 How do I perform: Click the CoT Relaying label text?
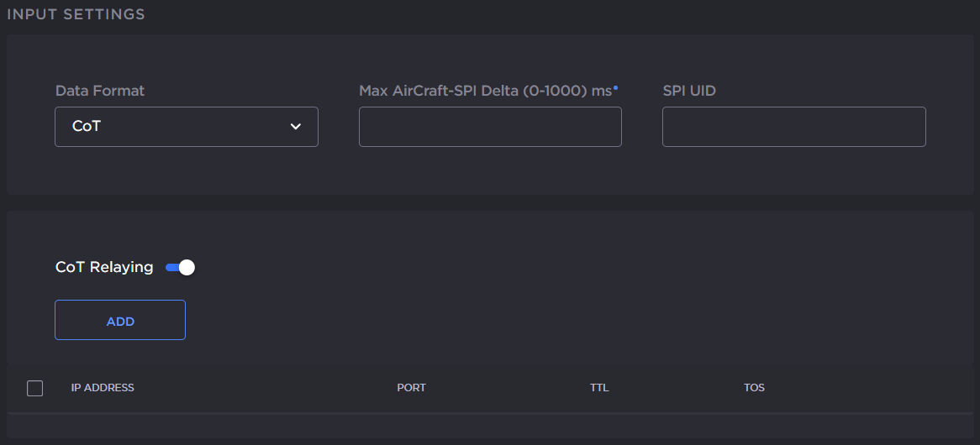104,267
